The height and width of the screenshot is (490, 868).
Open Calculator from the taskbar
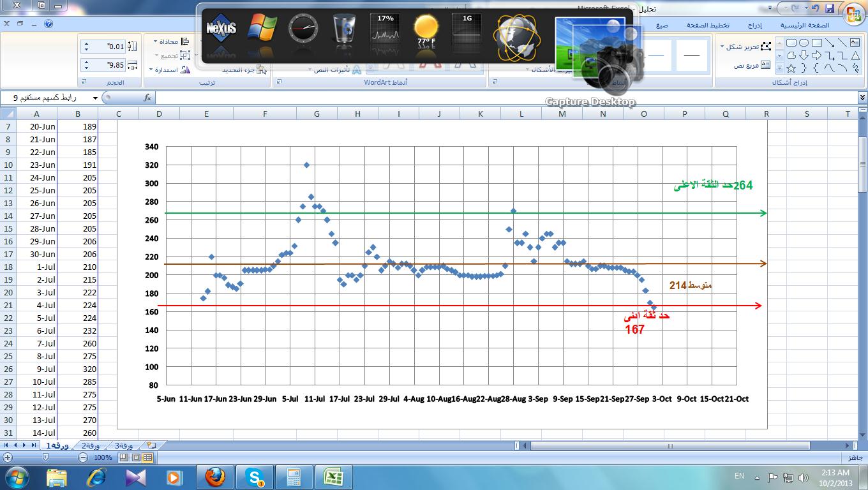click(x=294, y=477)
